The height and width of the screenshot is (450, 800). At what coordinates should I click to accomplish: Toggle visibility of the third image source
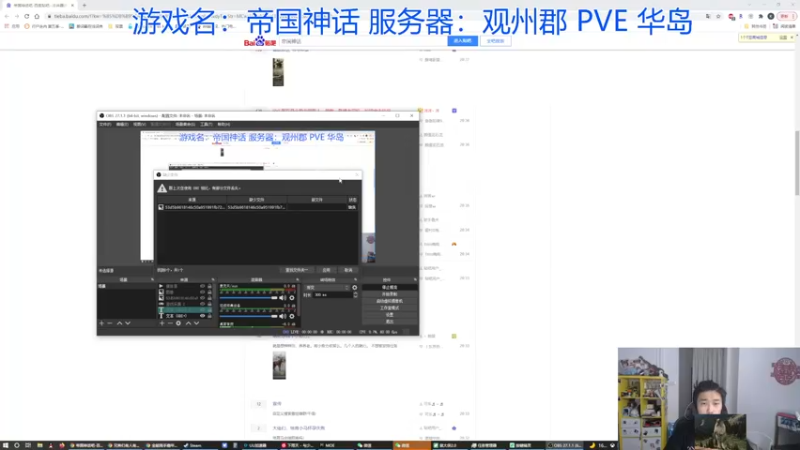coord(203,298)
